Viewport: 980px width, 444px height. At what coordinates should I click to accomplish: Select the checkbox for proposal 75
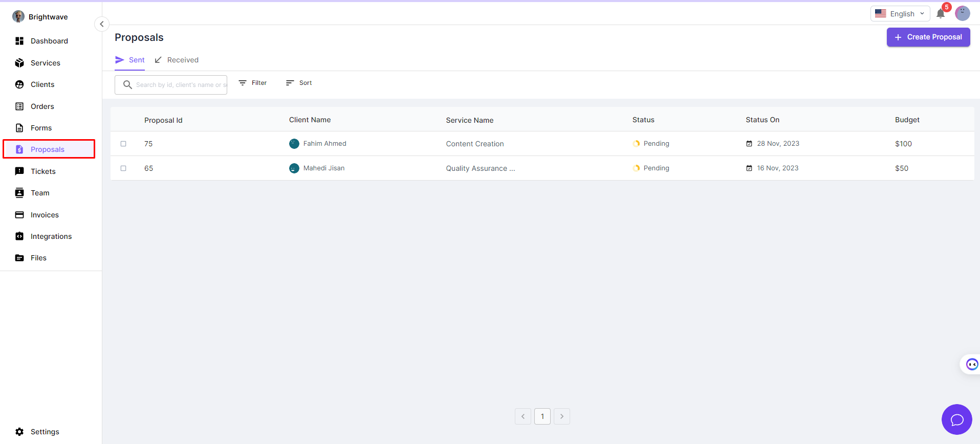click(x=123, y=144)
